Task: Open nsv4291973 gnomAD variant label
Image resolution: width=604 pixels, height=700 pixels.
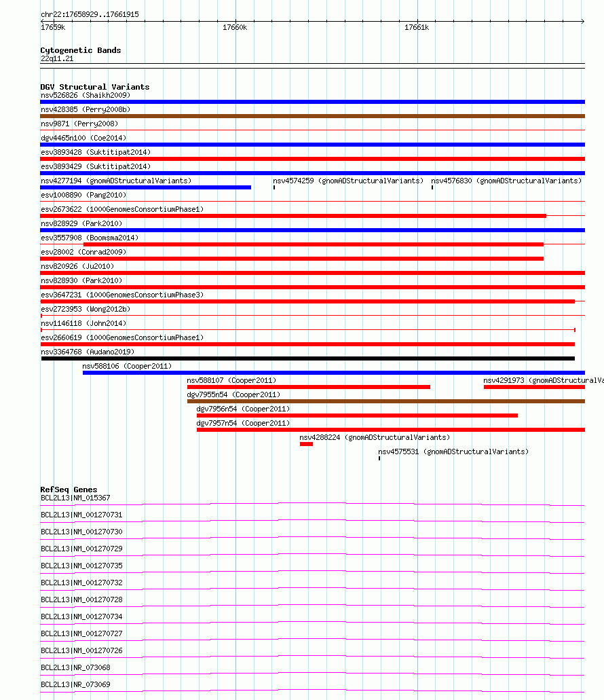Action: [x=544, y=381]
